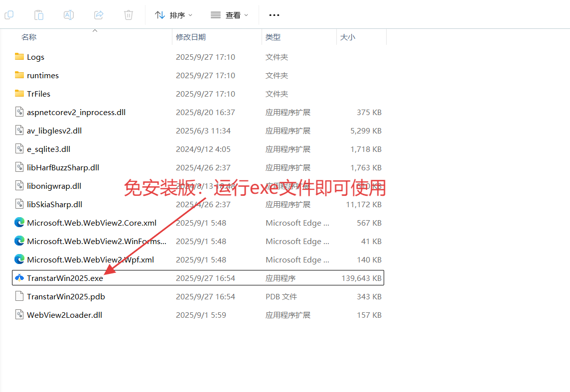570x392 pixels.
Task: Select the TrFiles folder
Action: pos(38,94)
